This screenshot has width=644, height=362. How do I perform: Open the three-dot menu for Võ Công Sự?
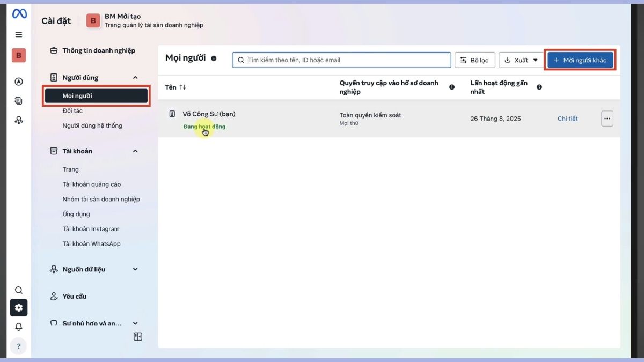tap(607, 119)
